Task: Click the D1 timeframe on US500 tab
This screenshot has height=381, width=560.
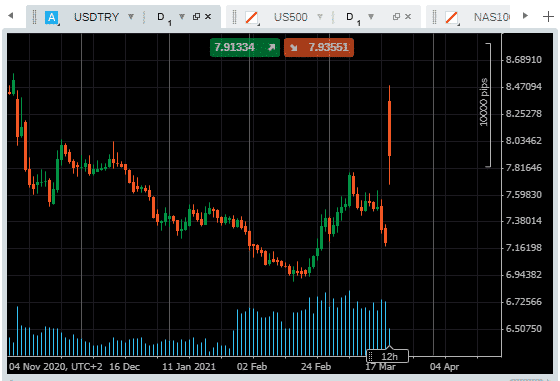Action: coord(353,18)
